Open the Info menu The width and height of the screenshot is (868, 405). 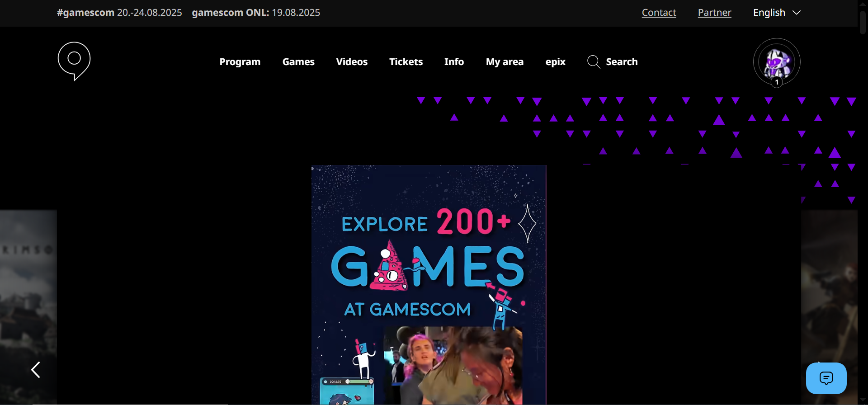[x=454, y=62]
